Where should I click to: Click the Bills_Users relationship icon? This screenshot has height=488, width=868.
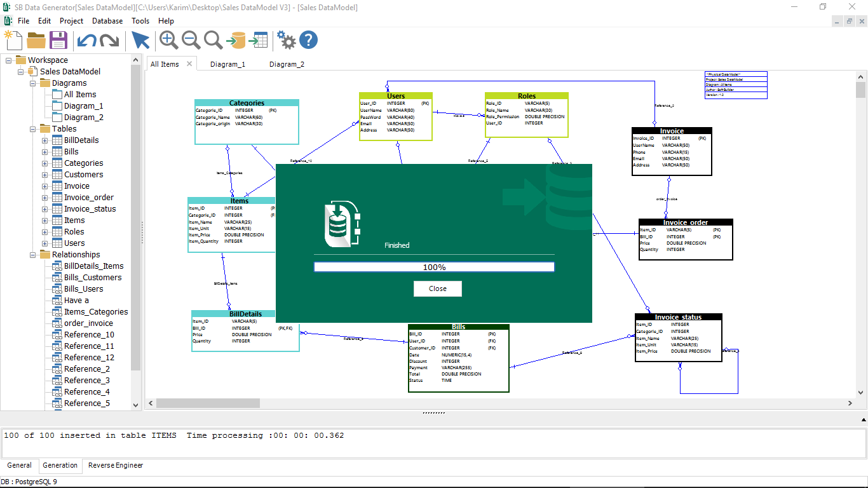point(57,288)
